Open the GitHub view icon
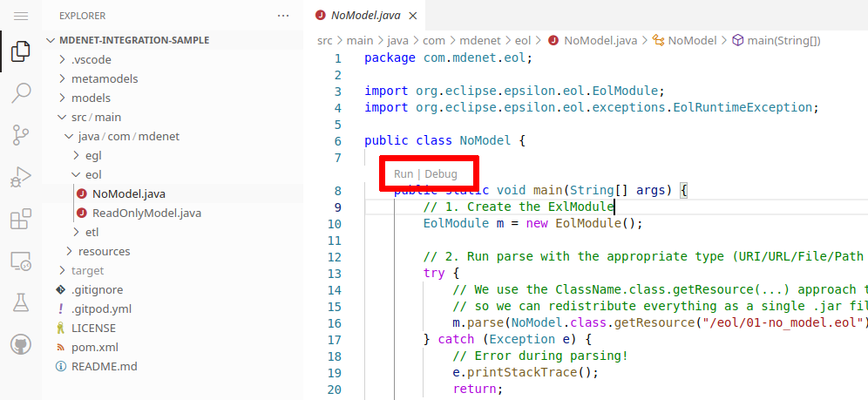This screenshot has width=868, height=400. [x=21, y=344]
